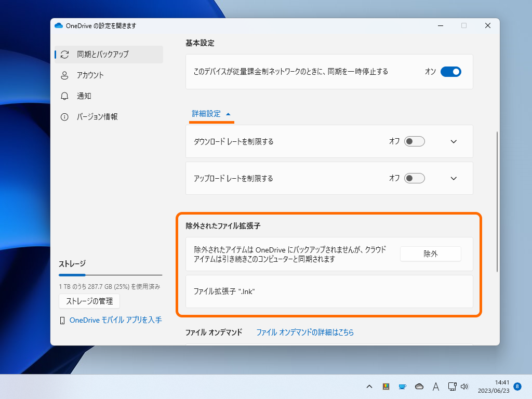Enable the upload rate limit toggle
The height and width of the screenshot is (399, 532).
[414, 178]
